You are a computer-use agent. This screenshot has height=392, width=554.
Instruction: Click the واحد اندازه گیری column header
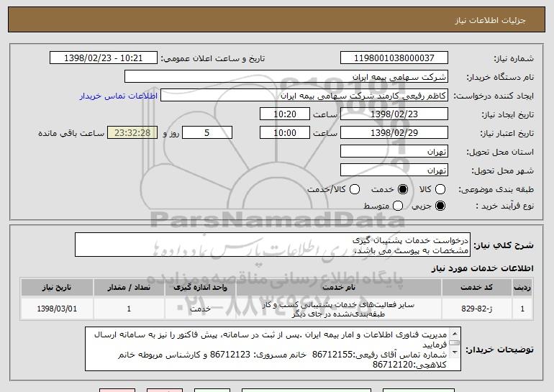point(200,288)
